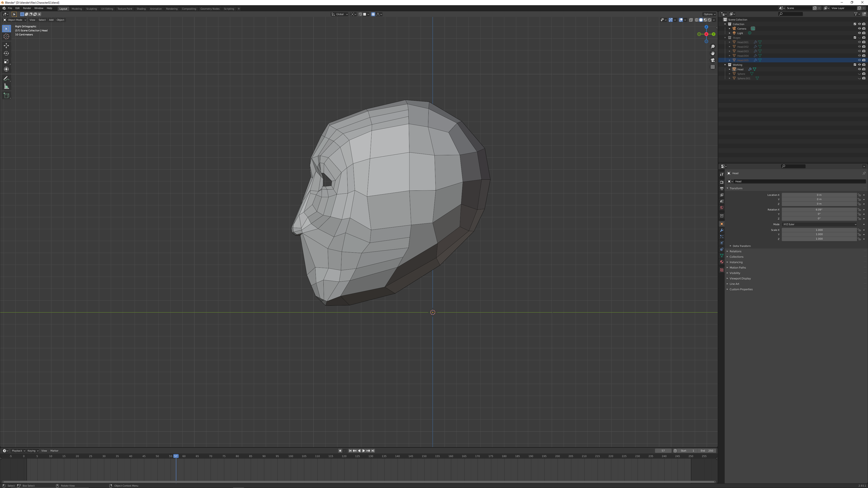Screen dimensions: 868x488
Task: Switch orthographic/perspective with grid icon
Action: point(713,67)
